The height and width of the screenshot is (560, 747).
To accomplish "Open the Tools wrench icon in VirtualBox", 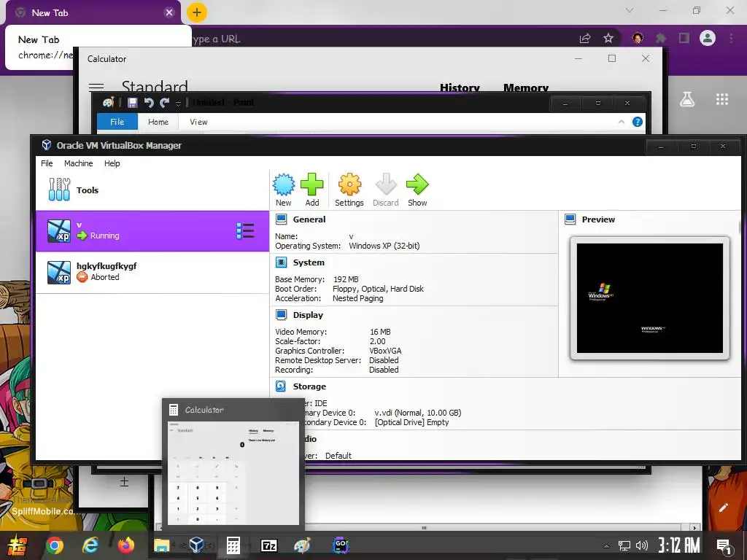I will tap(59, 189).
